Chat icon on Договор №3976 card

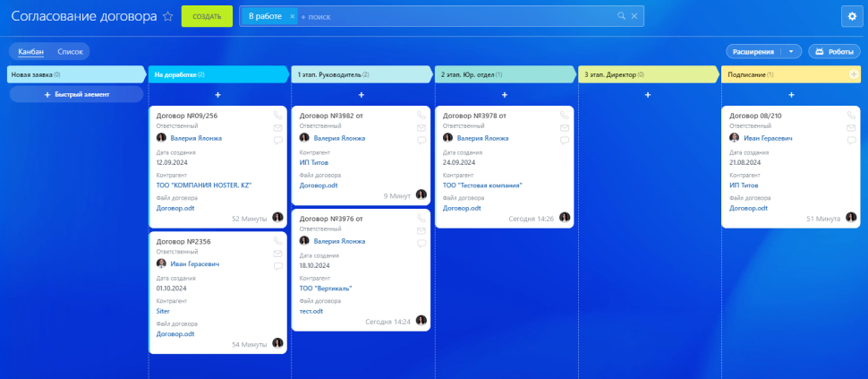421,244
